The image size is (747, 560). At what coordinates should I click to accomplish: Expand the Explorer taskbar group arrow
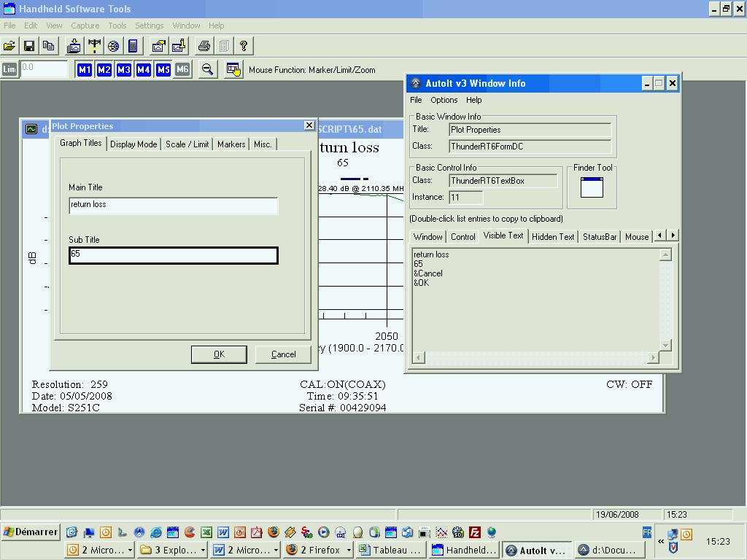point(203,551)
